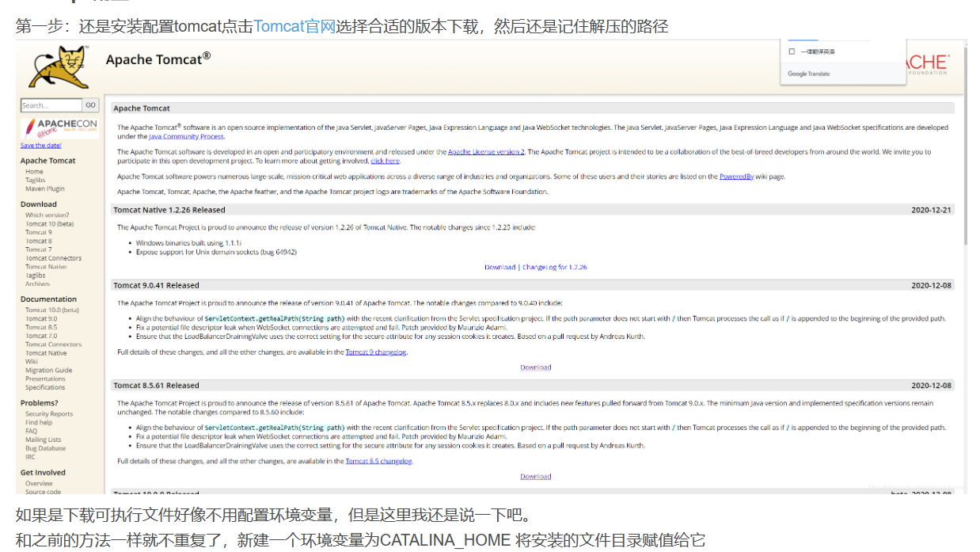Open Tomcat 9.0 documentation link

[x=41, y=318]
